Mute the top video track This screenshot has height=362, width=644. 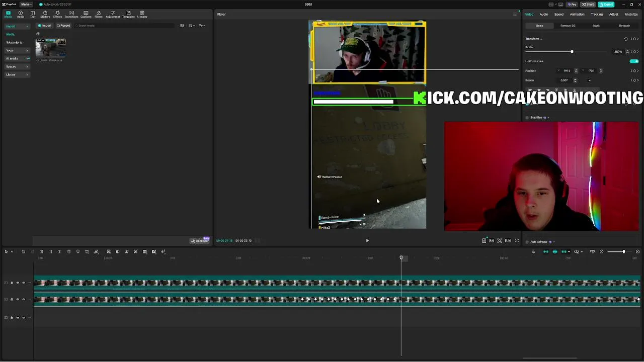(x=24, y=283)
